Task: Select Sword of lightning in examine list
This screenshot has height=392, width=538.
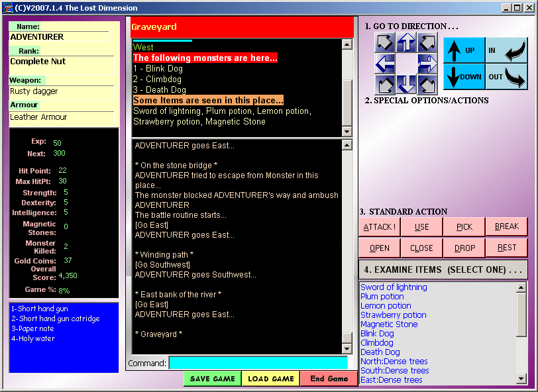Action: pyautogui.click(x=394, y=287)
